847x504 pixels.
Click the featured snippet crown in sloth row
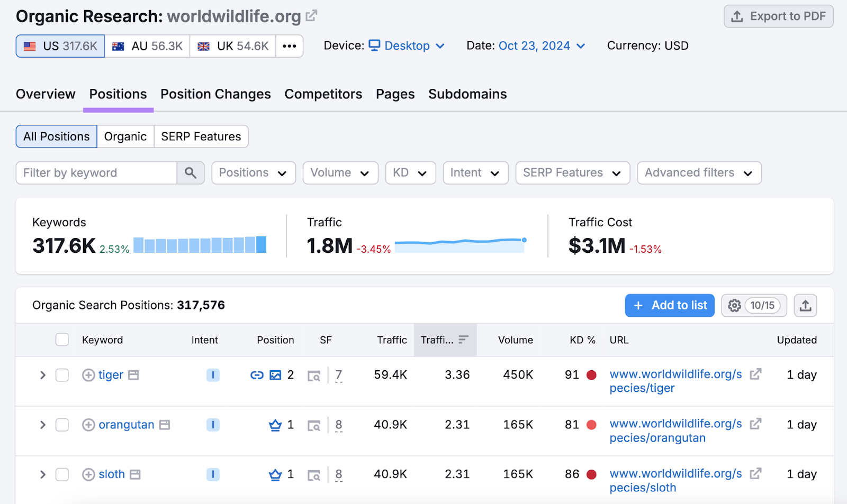(275, 474)
